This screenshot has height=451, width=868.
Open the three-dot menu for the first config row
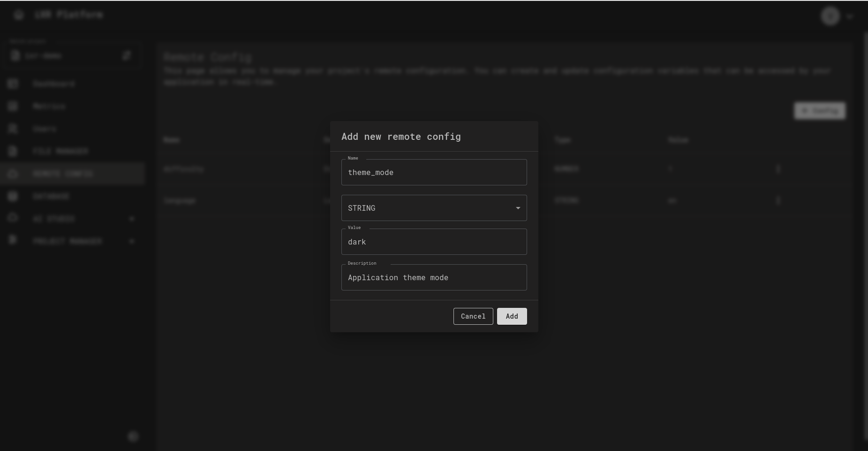(x=778, y=168)
